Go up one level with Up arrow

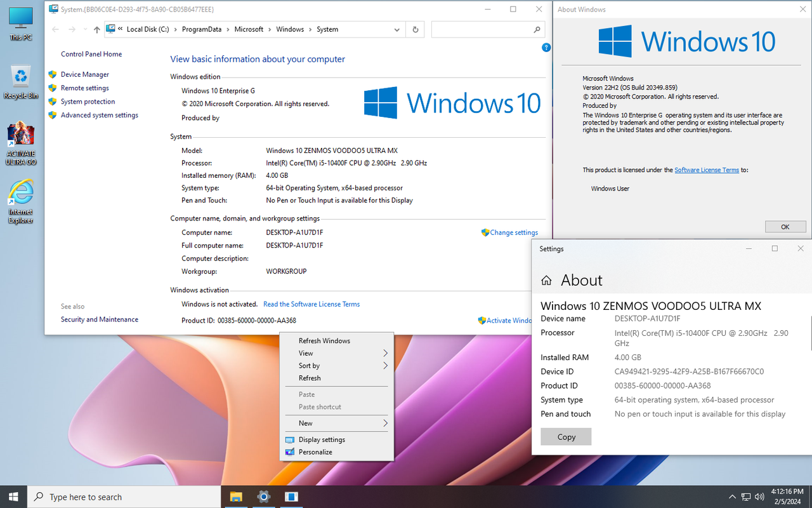(96, 29)
